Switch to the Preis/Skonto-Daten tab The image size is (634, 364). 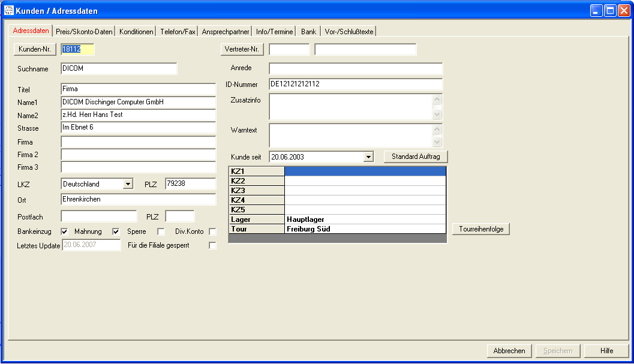pos(84,32)
